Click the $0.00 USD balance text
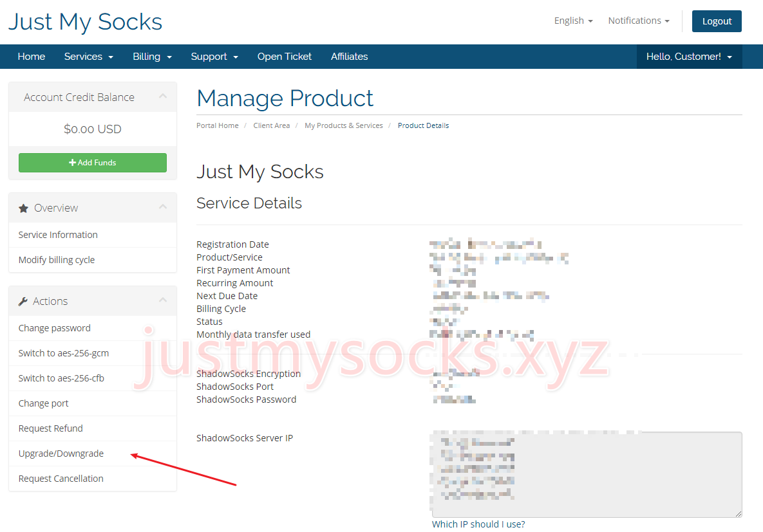The width and height of the screenshot is (763, 532). 93,129
